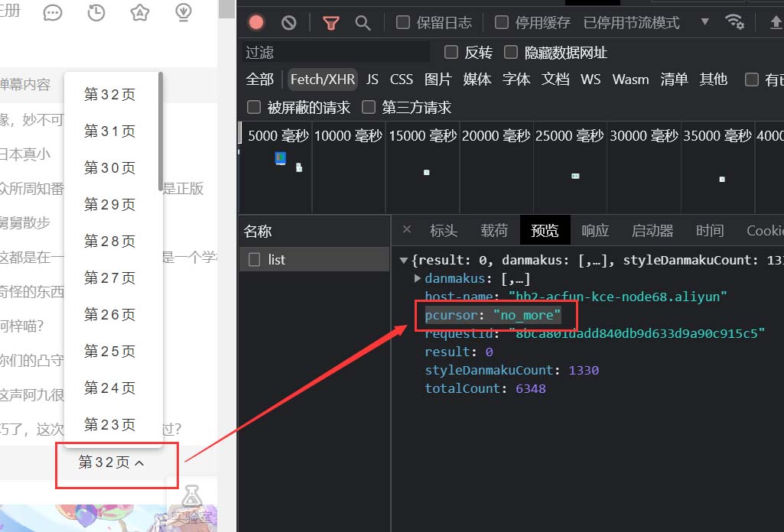This screenshot has width=784, height=532.
Task: Open network conditions via the Wi-Fi gear icon
Action: point(734,21)
